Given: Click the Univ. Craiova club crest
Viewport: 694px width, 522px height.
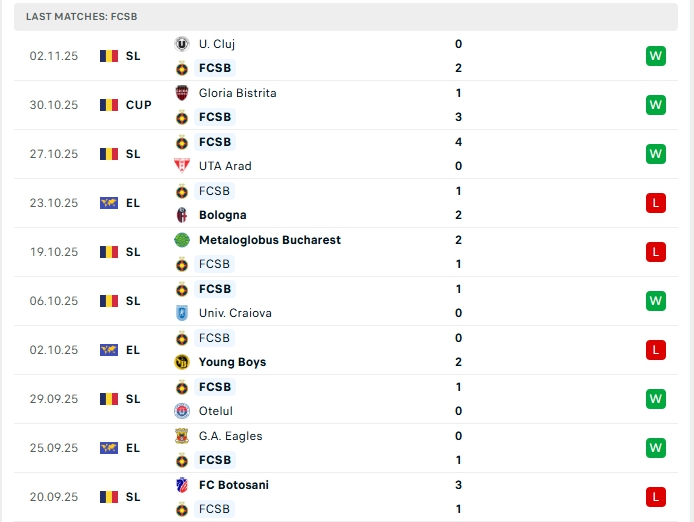Looking at the screenshot, I should (182, 313).
